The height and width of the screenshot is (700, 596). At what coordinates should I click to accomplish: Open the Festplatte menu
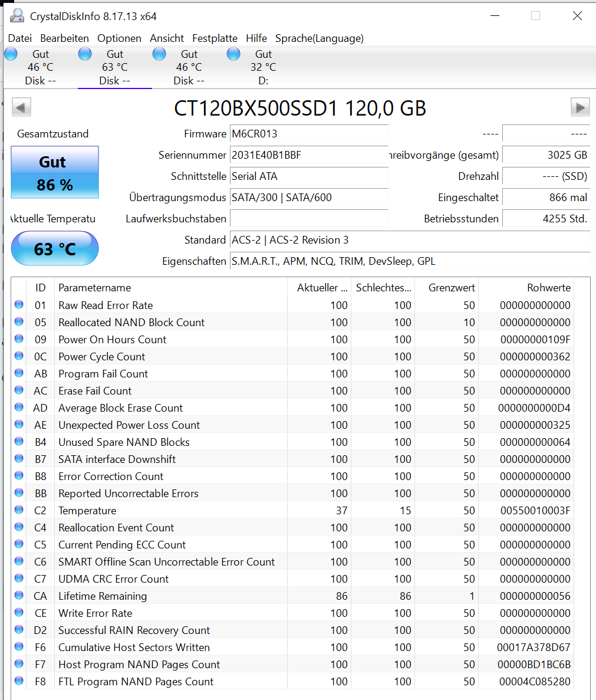(215, 38)
